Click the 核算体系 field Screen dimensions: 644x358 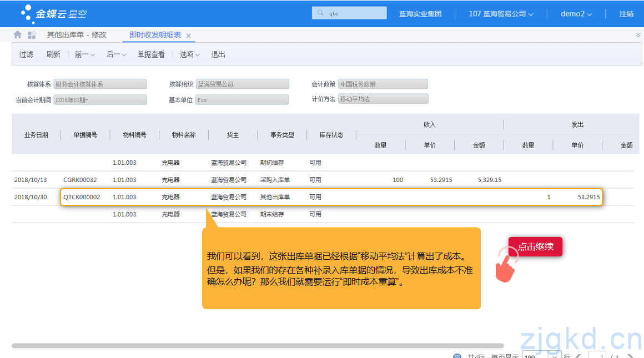coord(100,84)
